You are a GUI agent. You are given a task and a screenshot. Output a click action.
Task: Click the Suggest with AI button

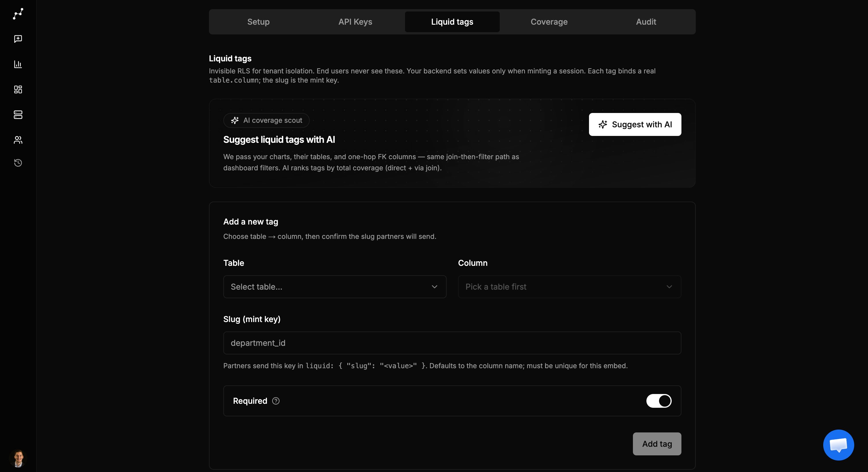click(635, 124)
